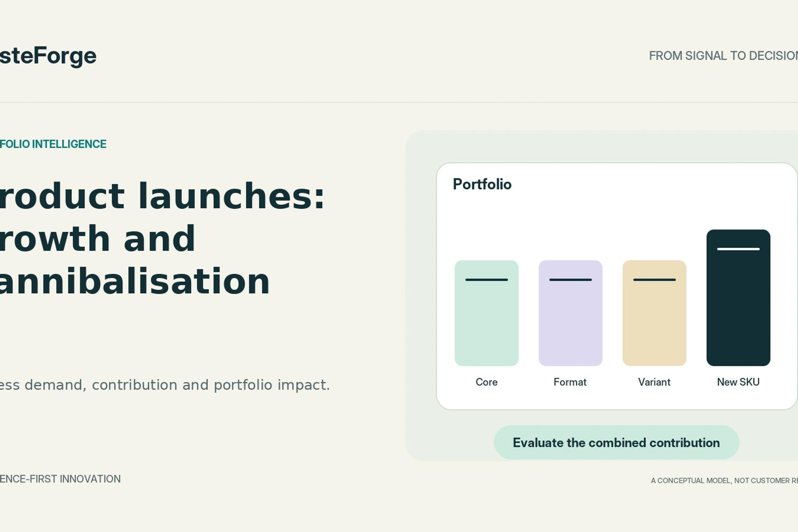The height and width of the screenshot is (532, 798).
Task: Select the green Core bar
Action: [486, 313]
